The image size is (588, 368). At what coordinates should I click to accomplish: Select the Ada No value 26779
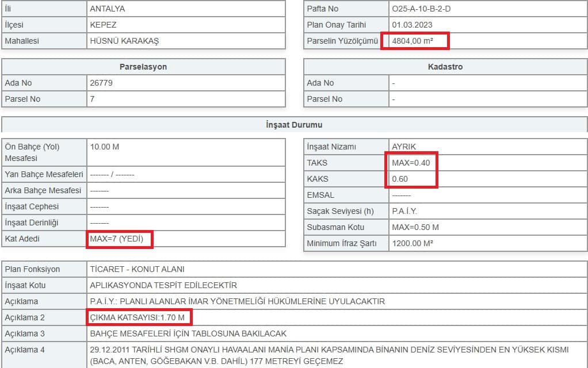(x=101, y=83)
